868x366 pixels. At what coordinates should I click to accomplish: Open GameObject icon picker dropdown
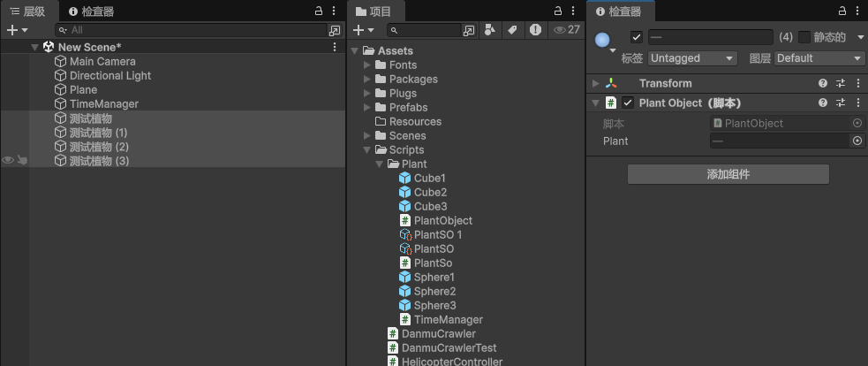(605, 42)
